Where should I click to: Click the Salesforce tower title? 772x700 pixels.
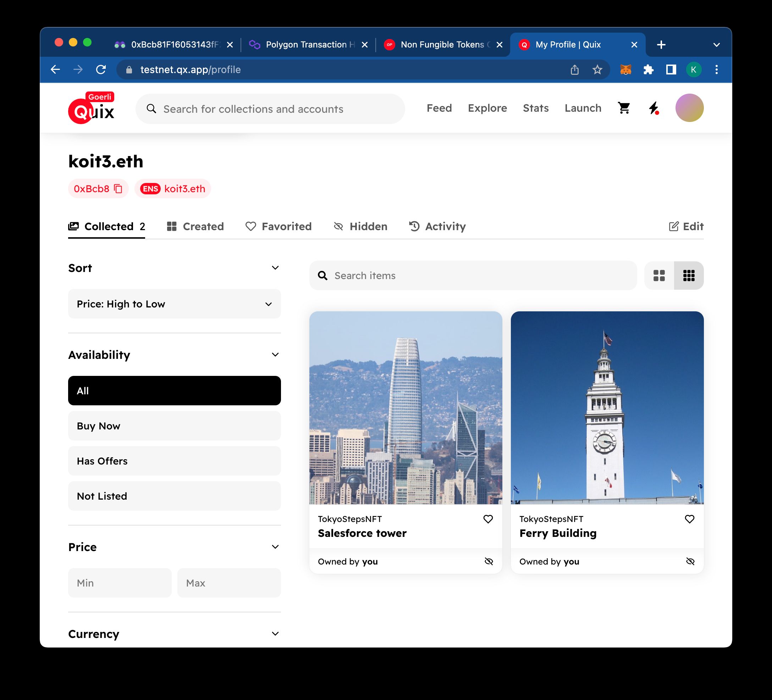[x=362, y=533]
